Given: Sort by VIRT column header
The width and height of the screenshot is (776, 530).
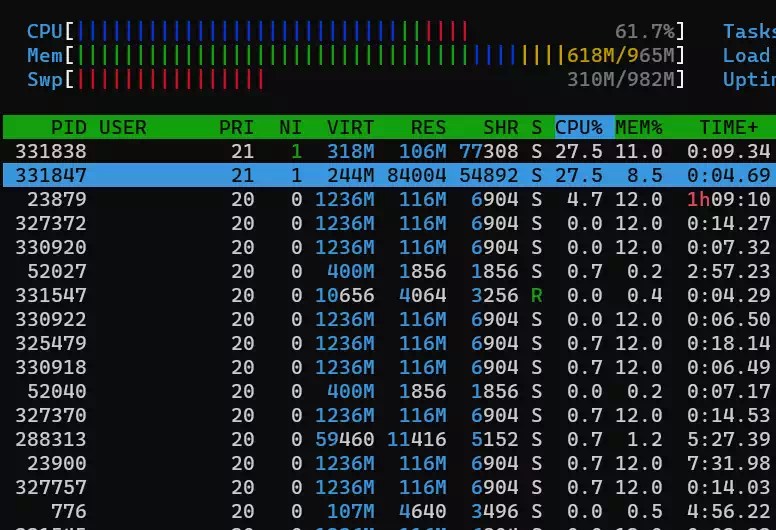Looking at the screenshot, I should point(350,128).
